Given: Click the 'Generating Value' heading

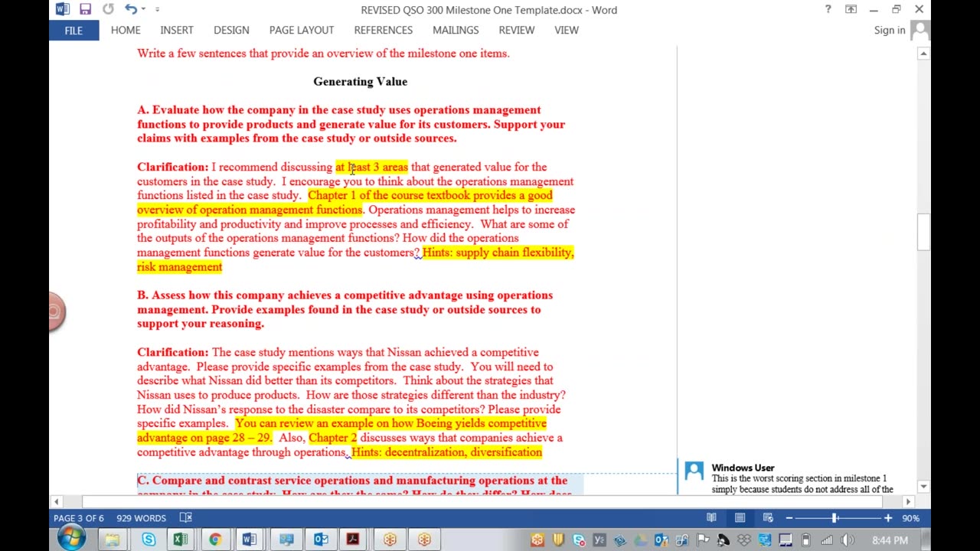Looking at the screenshot, I should 360,81.
